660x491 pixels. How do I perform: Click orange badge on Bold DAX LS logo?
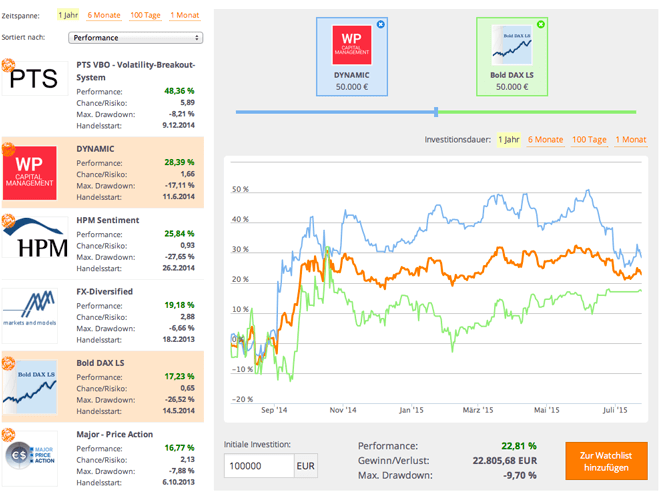(x=8, y=363)
